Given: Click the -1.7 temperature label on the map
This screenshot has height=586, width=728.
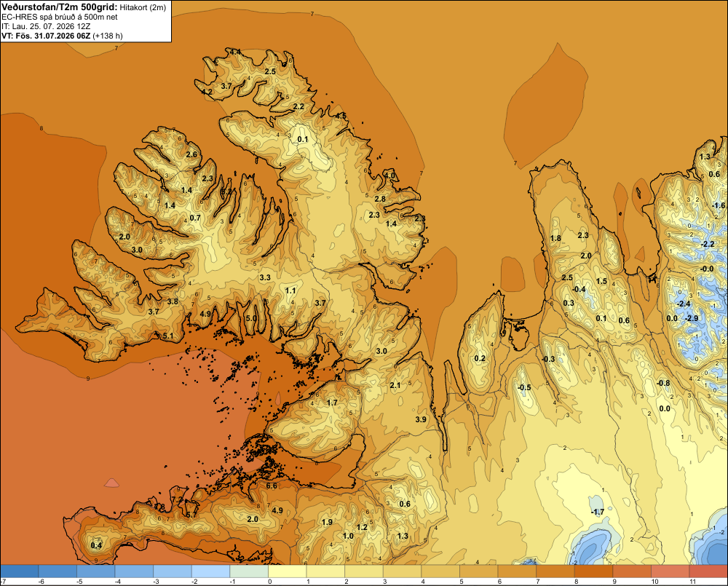Looking at the screenshot, I should coord(598,512).
